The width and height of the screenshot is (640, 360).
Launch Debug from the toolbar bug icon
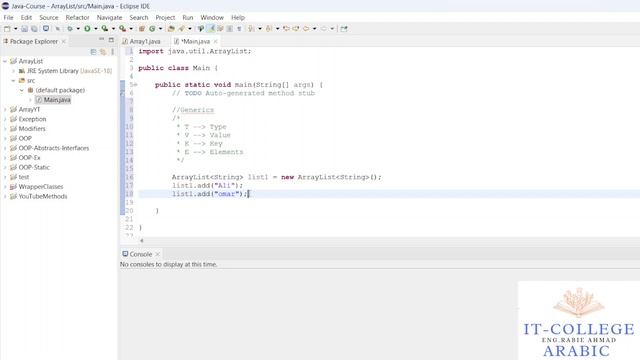click(70, 29)
